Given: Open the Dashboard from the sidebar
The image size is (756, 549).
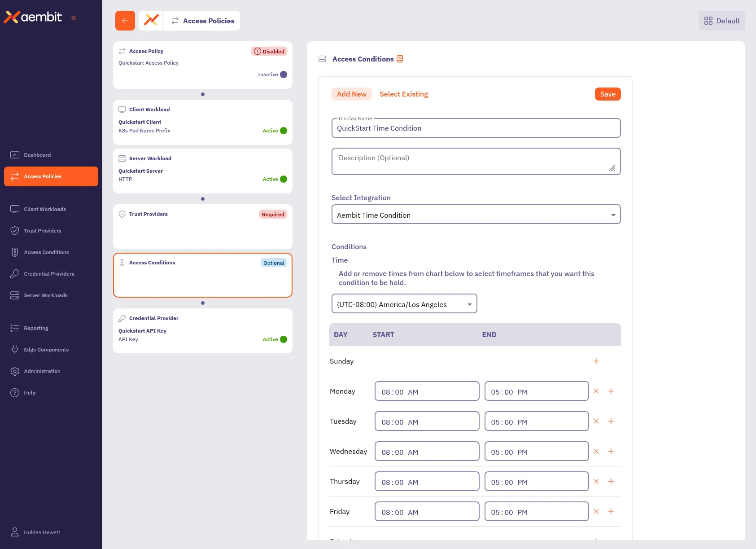Looking at the screenshot, I should click(37, 154).
